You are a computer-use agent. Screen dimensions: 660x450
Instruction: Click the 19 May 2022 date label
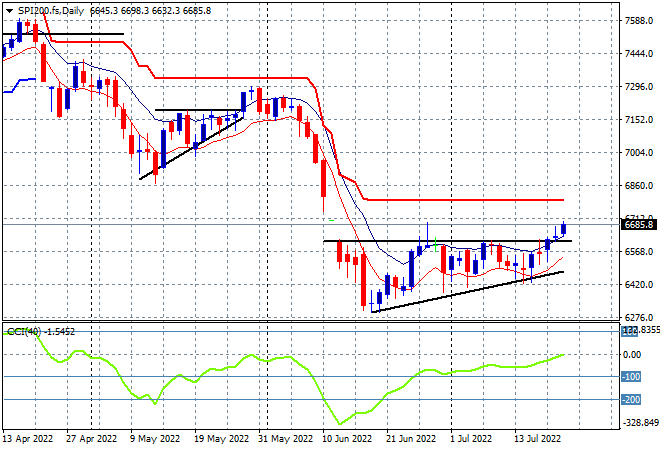click(221, 439)
